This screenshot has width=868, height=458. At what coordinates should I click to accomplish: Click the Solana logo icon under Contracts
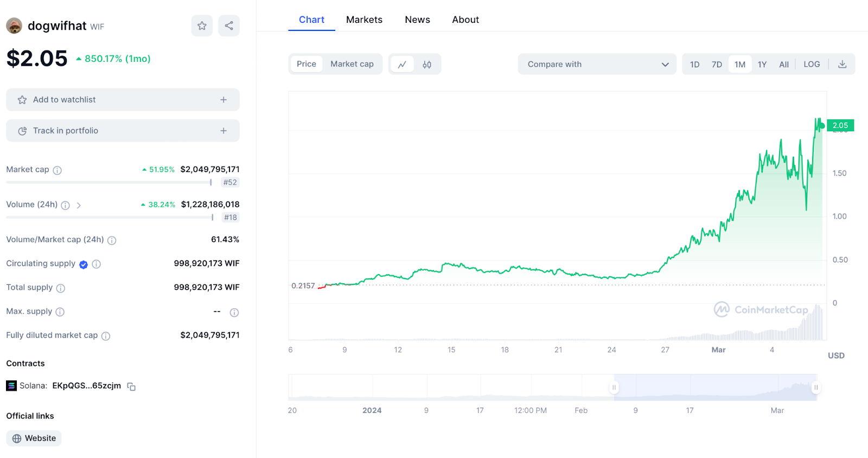tap(11, 386)
